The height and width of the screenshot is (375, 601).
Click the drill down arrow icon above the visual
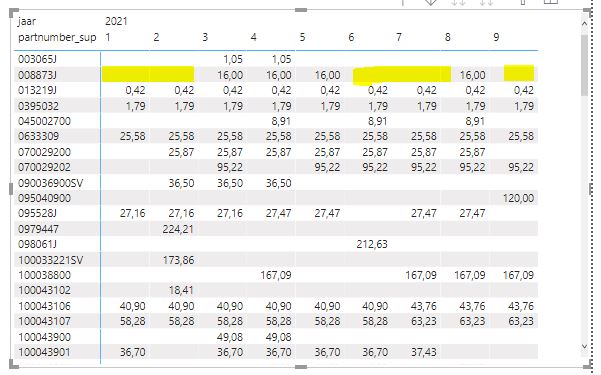[x=430, y=2]
